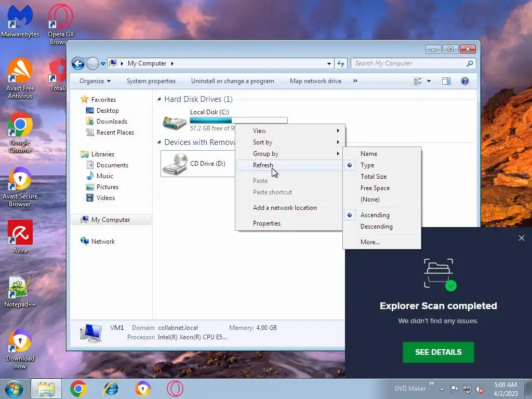Click the muted volume tray icon
The width and height of the screenshot is (532, 399).
click(x=480, y=389)
